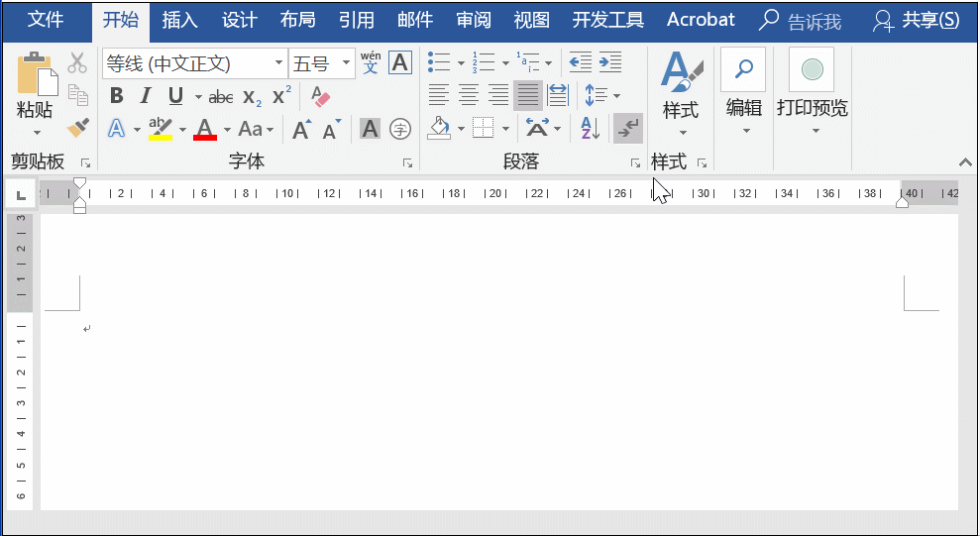Click the multilevel list icon

point(527,62)
